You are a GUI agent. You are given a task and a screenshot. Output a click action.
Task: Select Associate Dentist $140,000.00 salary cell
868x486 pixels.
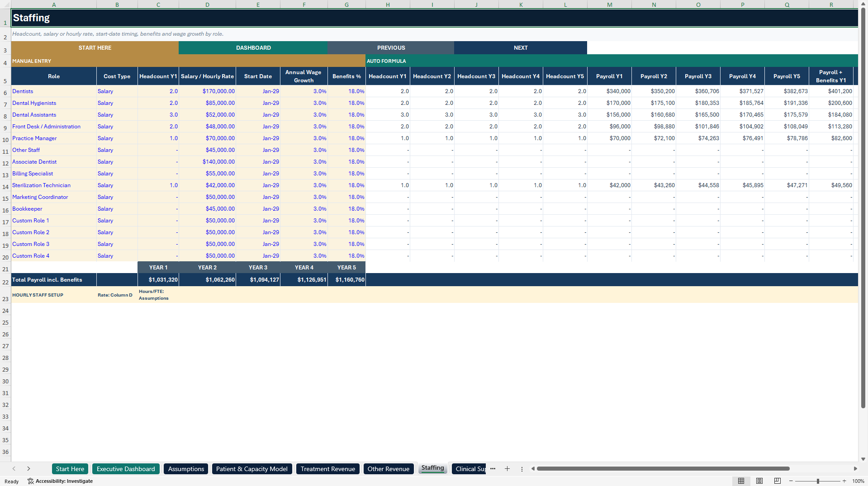click(x=207, y=162)
